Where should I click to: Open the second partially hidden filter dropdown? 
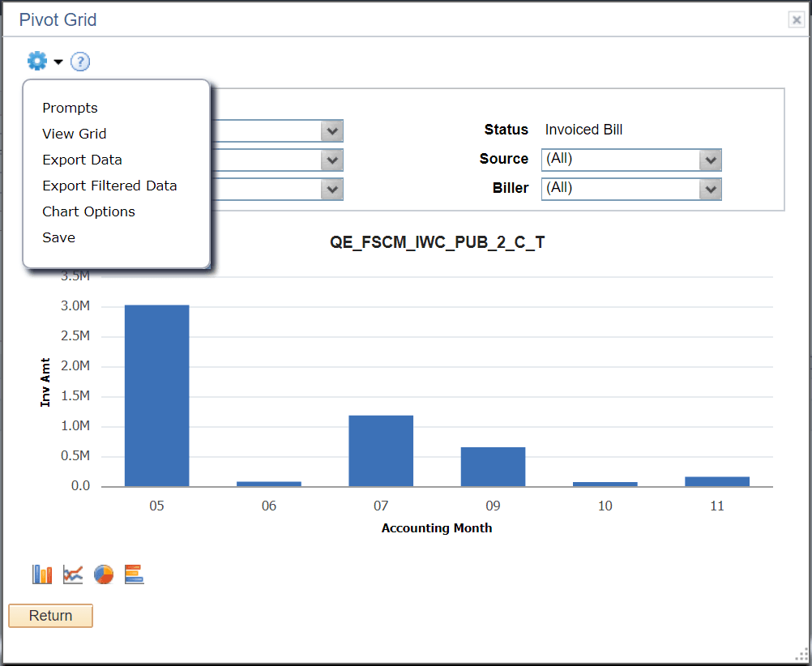pyautogui.click(x=332, y=160)
